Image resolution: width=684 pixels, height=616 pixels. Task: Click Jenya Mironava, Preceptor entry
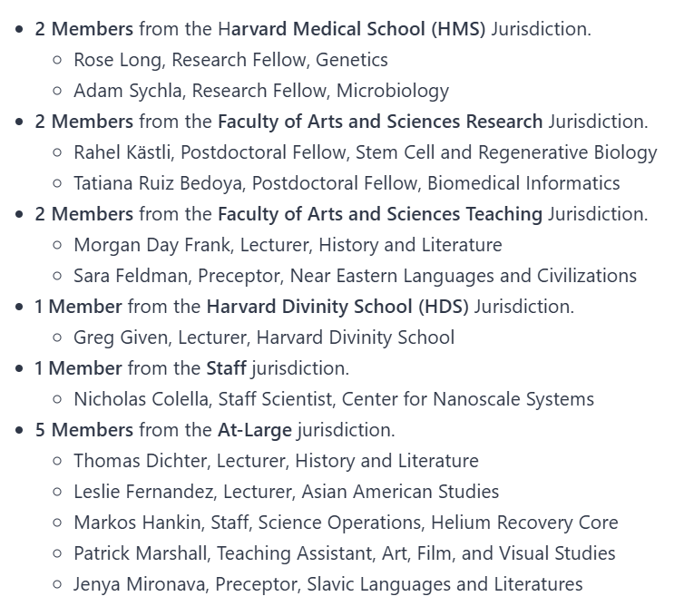click(327, 584)
